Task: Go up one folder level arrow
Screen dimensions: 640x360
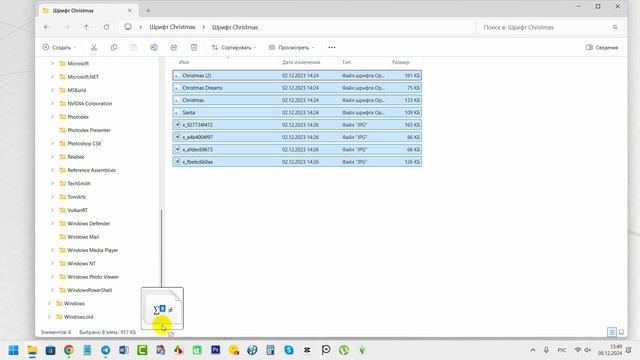Action: 87,27
